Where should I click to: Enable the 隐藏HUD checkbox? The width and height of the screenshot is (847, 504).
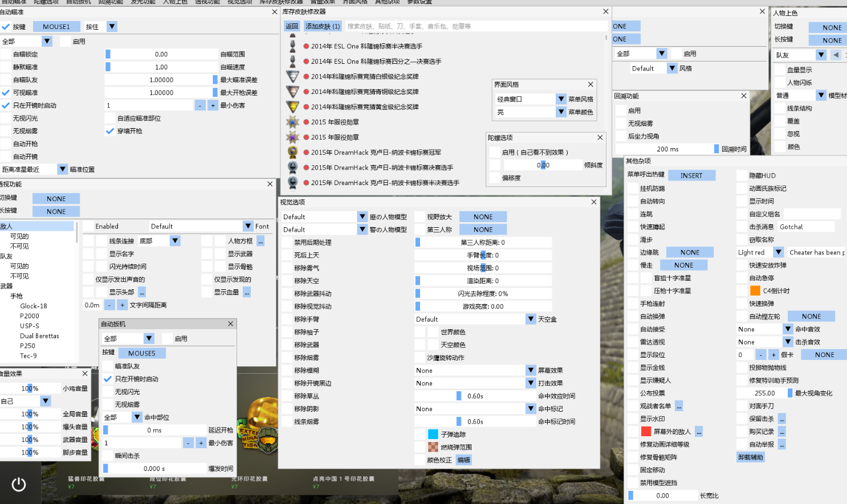742,175
